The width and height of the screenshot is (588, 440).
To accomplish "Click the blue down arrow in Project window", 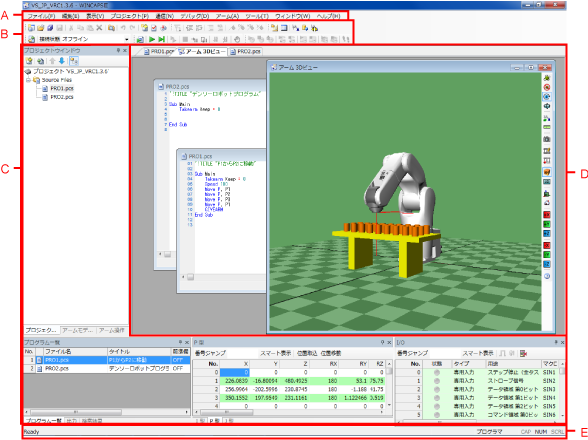I will [x=62, y=61].
